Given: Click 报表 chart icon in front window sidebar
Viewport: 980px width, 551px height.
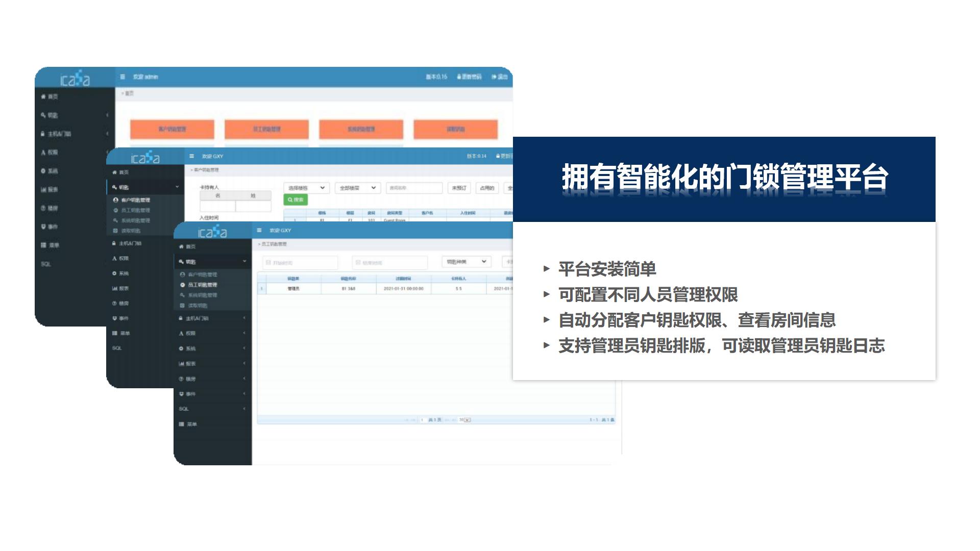Looking at the screenshot, I should tap(181, 364).
